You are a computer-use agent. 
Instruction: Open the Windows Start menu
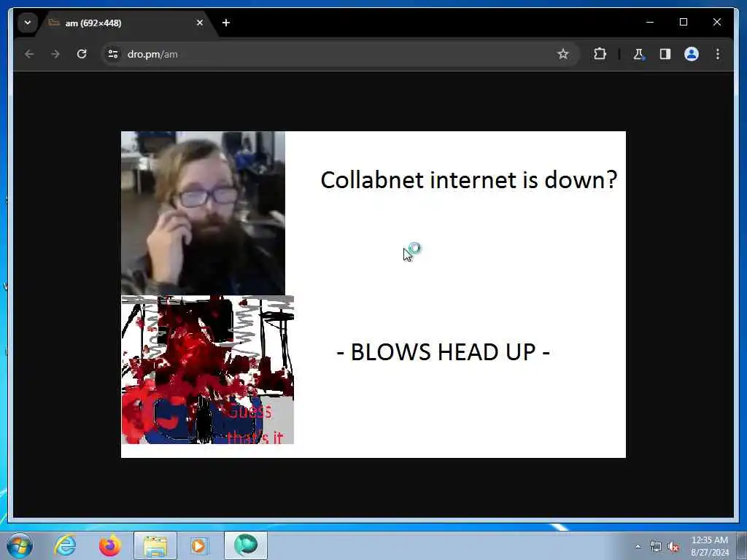[20, 545]
